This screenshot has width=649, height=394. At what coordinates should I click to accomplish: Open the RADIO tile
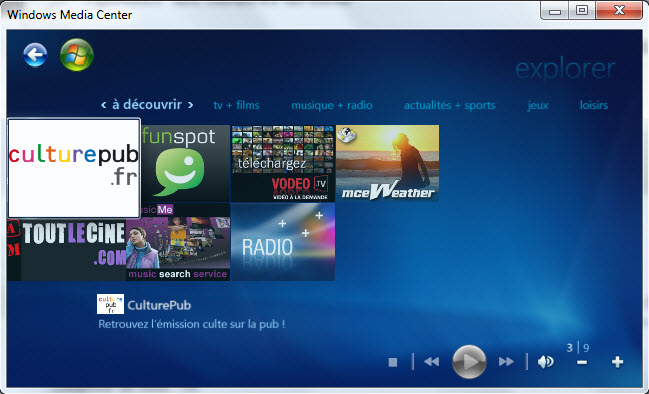pyautogui.click(x=283, y=242)
